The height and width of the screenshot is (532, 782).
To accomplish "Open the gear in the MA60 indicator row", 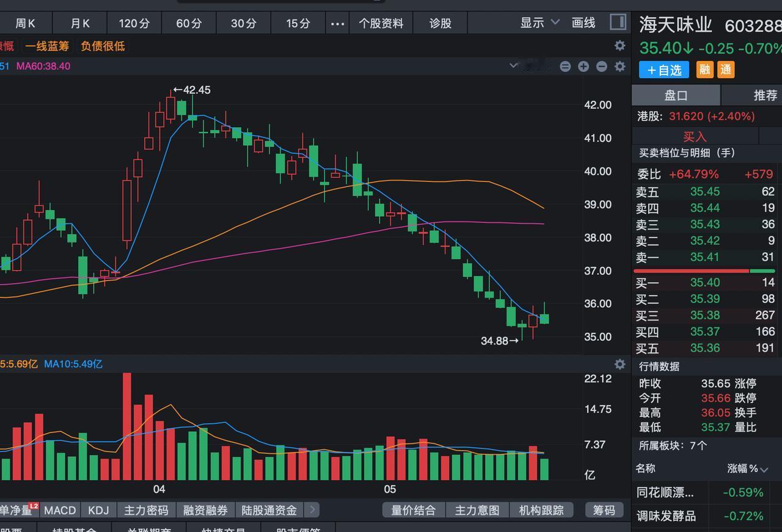I will click(x=619, y=67).
